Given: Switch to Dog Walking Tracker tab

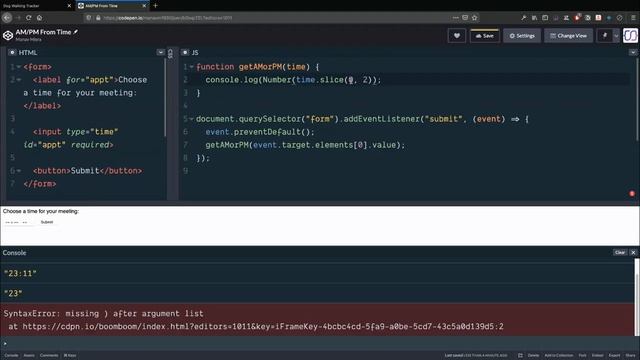Looking at the screenshot, I should tap(37, 6).
